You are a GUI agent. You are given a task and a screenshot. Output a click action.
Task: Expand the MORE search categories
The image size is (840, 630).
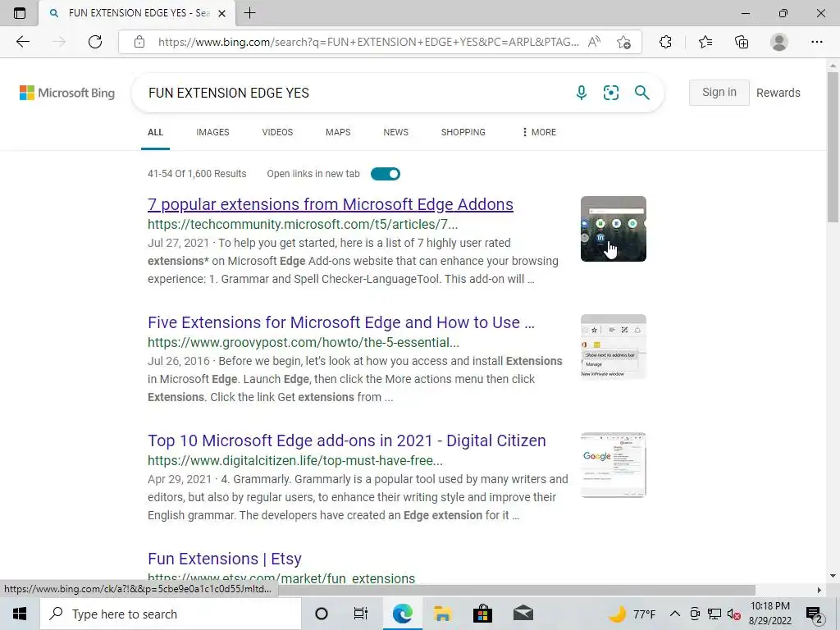tap(539, 132)
